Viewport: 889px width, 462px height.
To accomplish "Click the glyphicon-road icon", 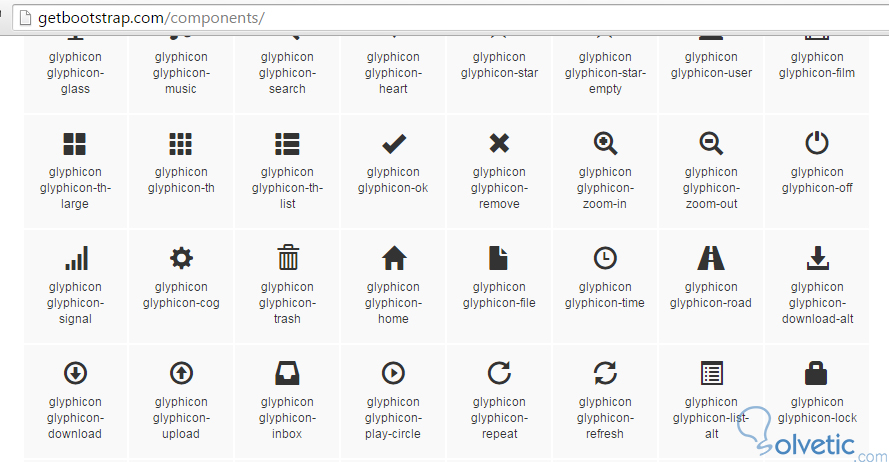I will 711,258.
